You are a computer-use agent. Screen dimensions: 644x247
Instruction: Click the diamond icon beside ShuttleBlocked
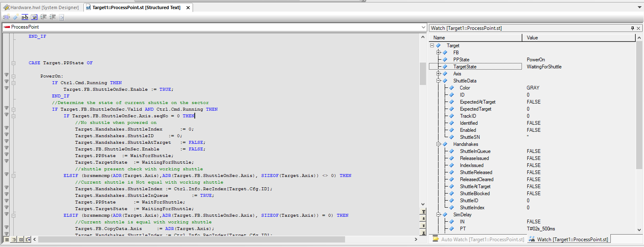pyautogui.click(x=451, y=194)
